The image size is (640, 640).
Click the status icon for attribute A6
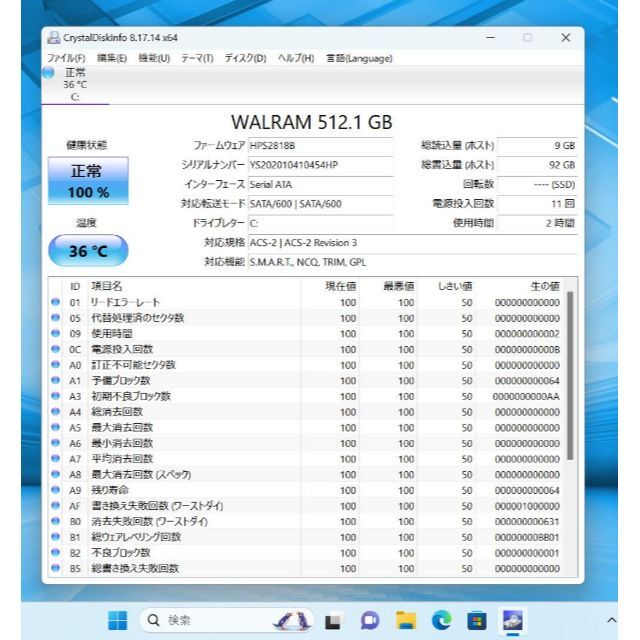click(56, 443)
